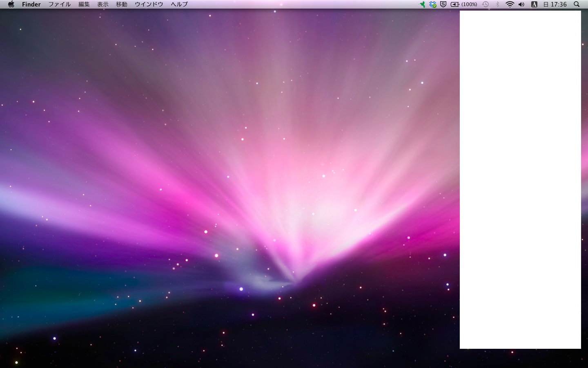Open the ウインドウ menu
Viewport: 588px width, 368px height.
point(149,4)
